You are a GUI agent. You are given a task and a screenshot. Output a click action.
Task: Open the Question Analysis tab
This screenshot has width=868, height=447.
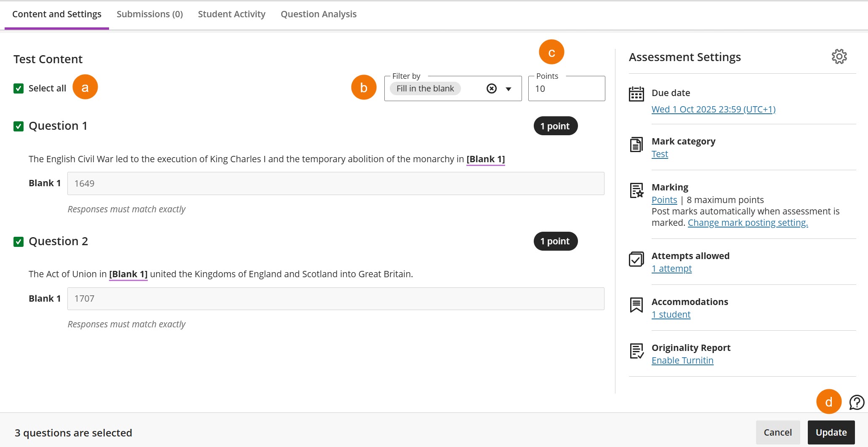(x=319, y=14)
